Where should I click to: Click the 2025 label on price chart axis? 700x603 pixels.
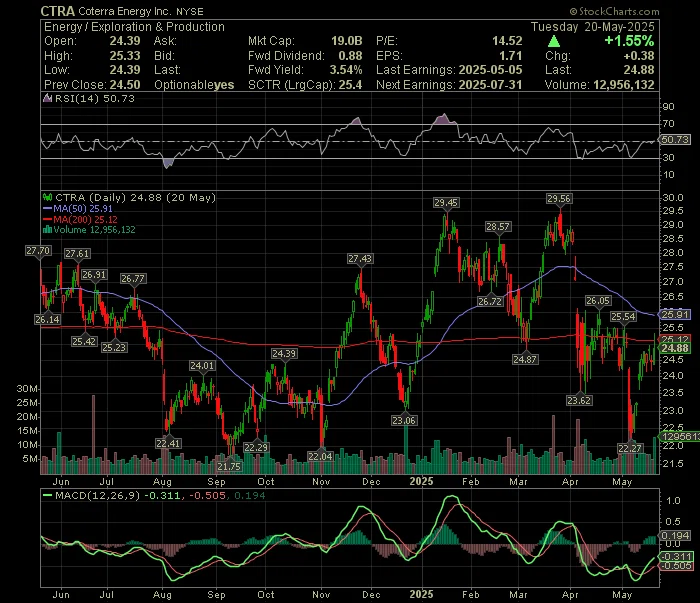click(x=421, y=481)
